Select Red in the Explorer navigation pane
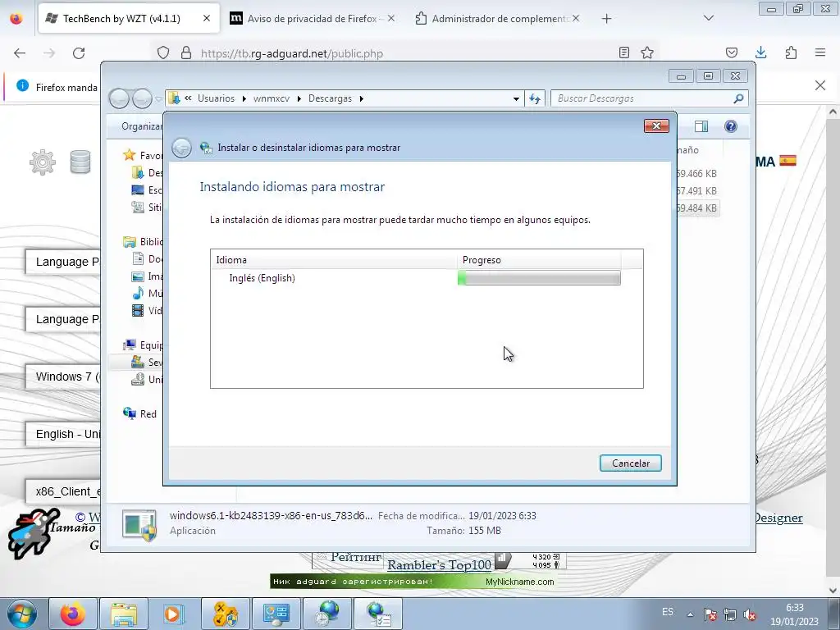 [x=140, y=413]
